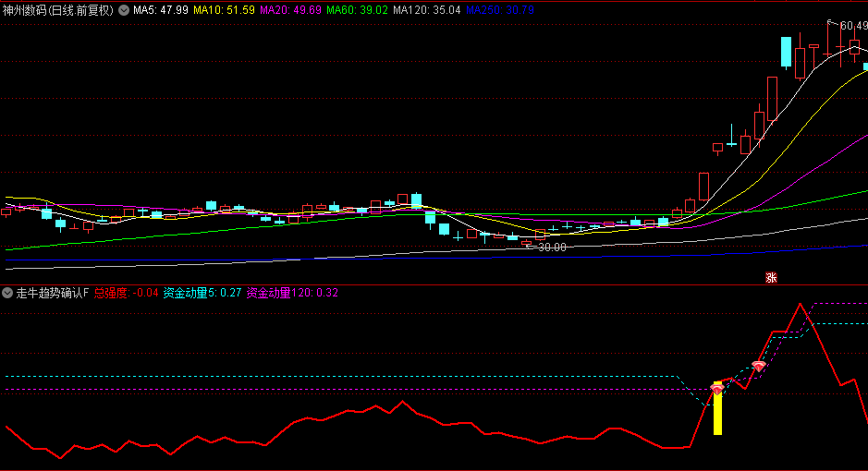This screenshot has width=868, height=471.
Task: Open dropdown arrow beside 神州数码 chart title
Action: pyautogui.click(x=124, y=10)
